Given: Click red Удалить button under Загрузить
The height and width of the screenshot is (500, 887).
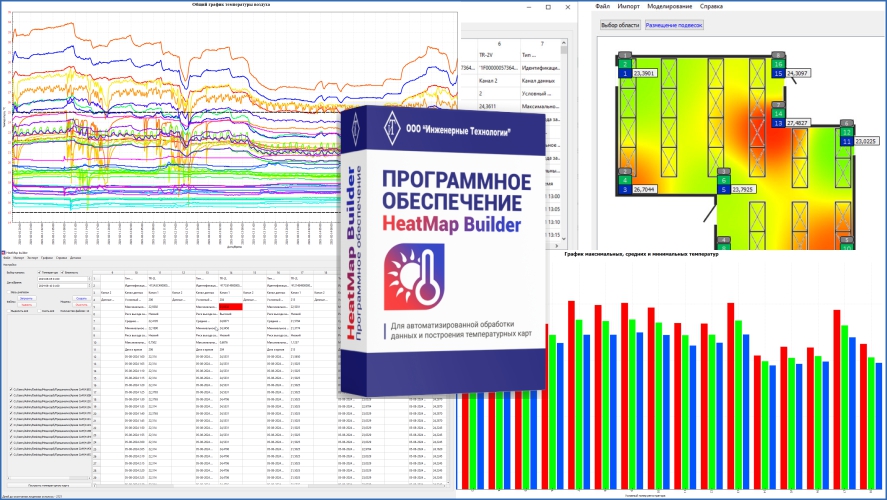Looking at the screenshot, I should 27,305.
